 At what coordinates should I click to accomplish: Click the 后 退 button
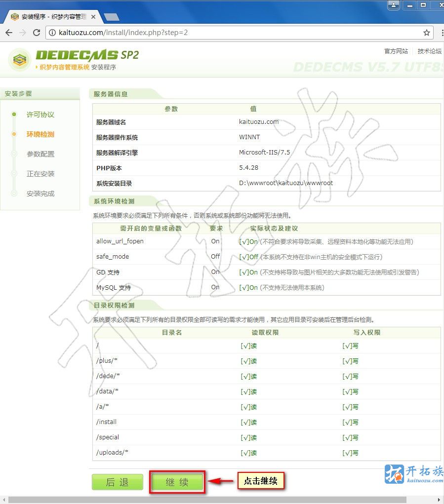118,482
